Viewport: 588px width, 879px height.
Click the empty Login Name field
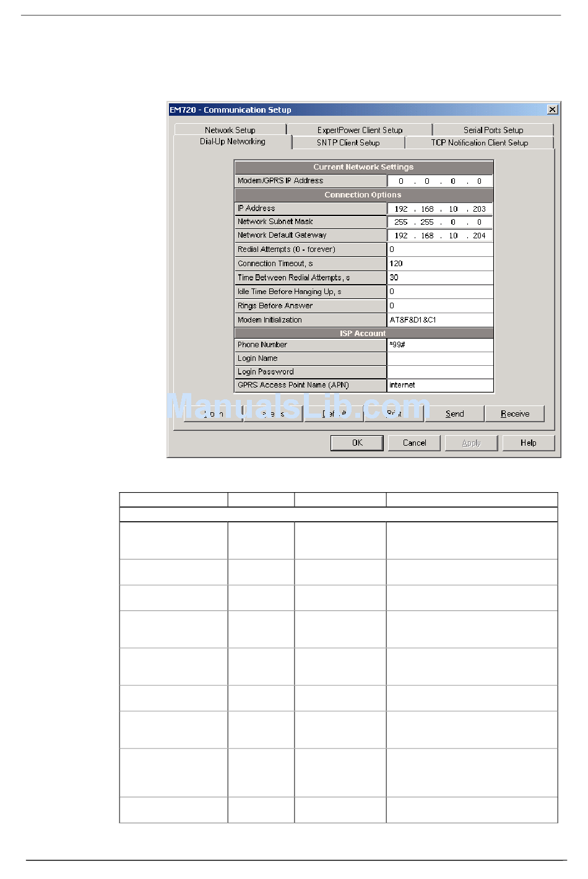(440, 358)
